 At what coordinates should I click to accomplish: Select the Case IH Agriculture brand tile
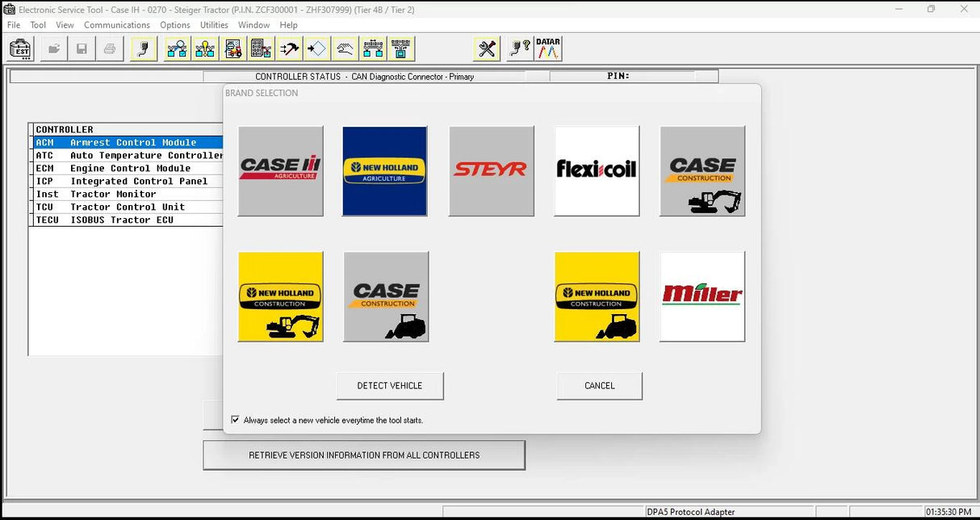(280, 170)
